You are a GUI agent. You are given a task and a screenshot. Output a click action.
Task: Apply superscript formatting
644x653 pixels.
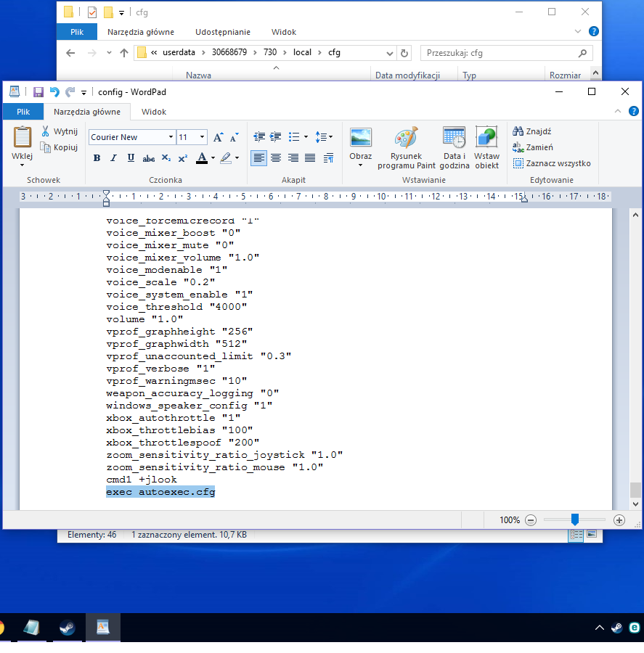point(182,158)
